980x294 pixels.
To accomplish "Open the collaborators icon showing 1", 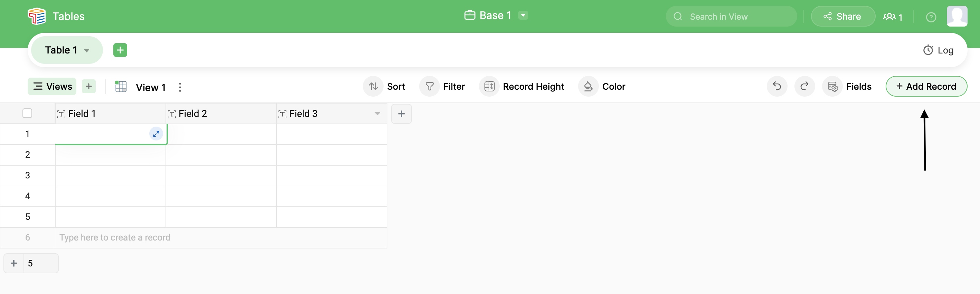I will click(892, 17).
